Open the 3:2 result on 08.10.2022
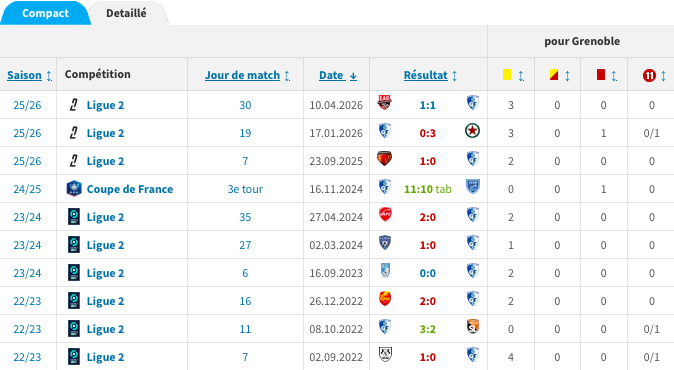 click(428, 329)
